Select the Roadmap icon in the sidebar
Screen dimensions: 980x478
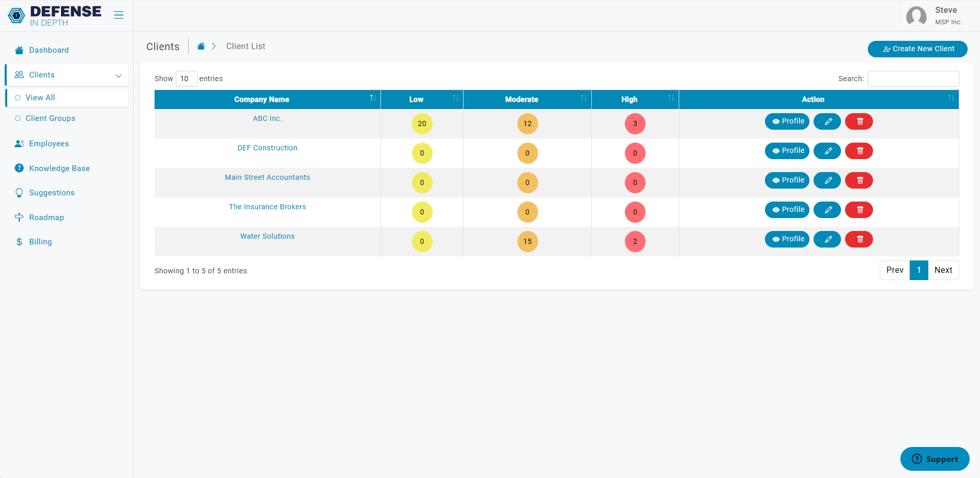(x=19, y=217)
